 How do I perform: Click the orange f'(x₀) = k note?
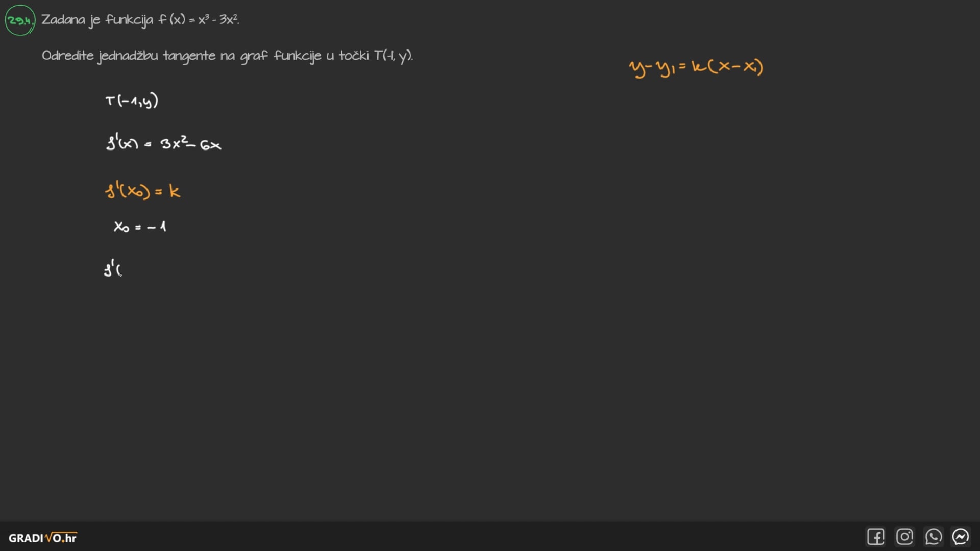point(142,191)
